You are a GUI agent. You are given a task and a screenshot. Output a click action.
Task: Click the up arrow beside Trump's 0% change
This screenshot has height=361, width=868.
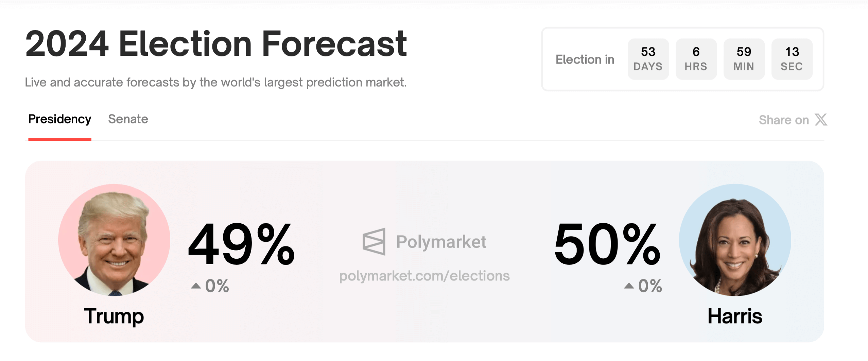pos(196,286)
